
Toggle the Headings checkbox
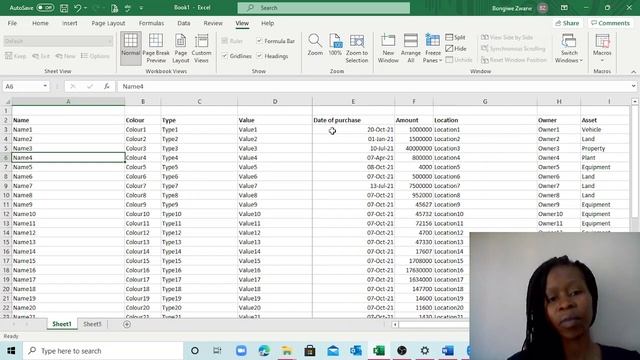[x=259, y=56]
